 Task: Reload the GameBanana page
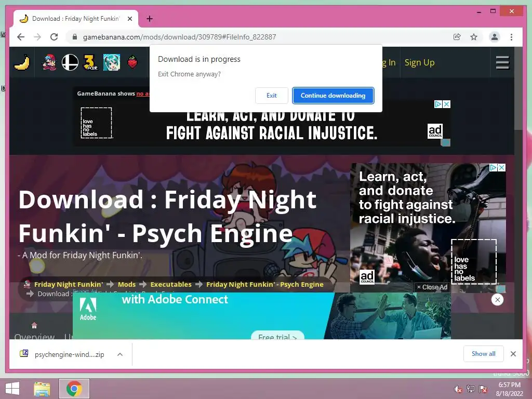tap(54, 37)
